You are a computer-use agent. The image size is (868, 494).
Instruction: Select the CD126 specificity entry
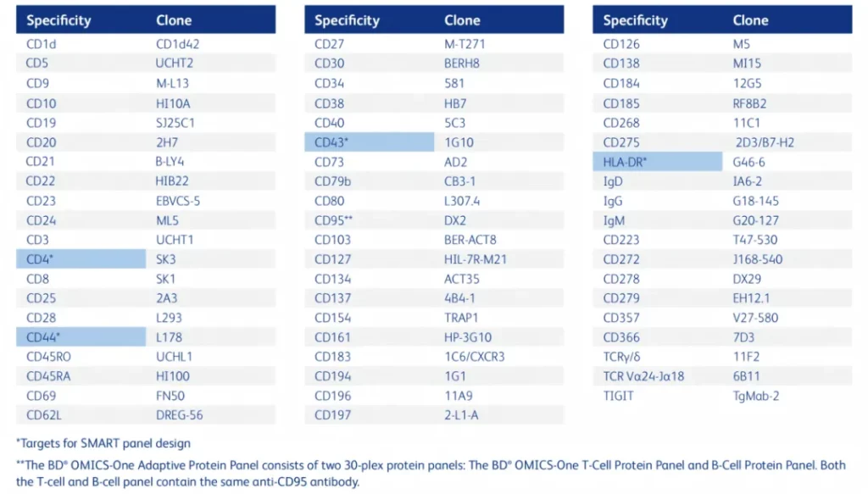pos(621,44)
